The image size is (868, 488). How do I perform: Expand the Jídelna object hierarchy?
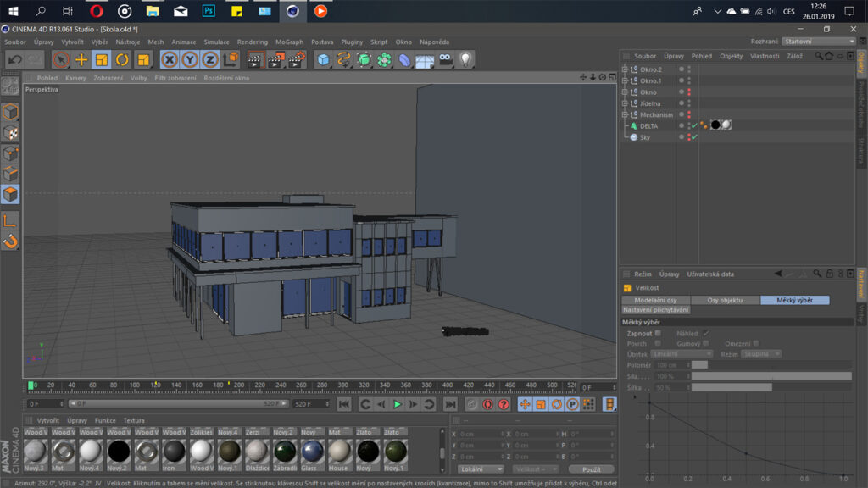coord(626,103)
